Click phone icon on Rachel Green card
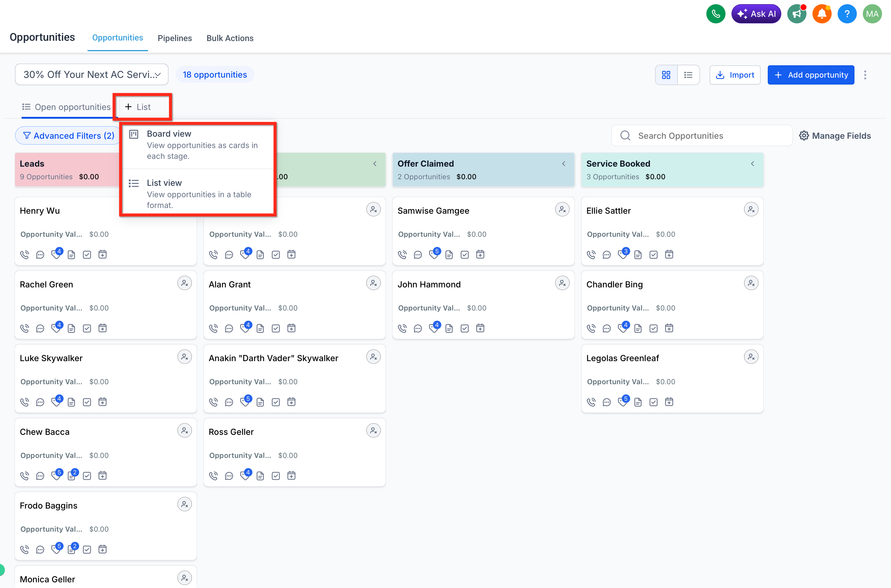The image size is (891, 588). 24,328
